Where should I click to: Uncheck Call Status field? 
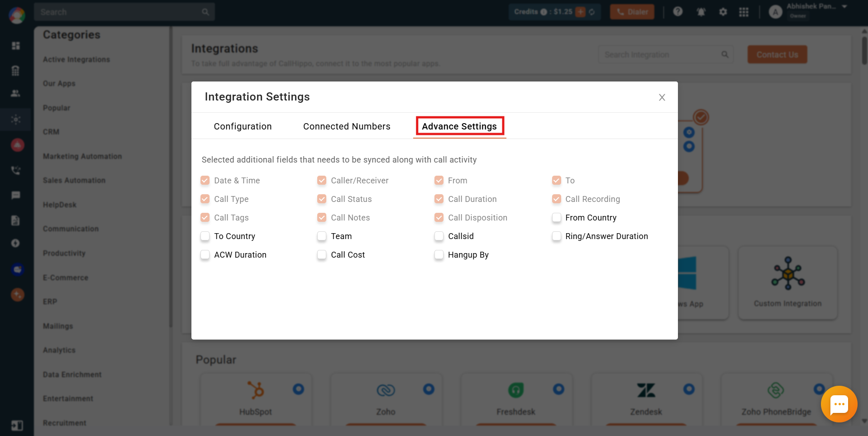click(x=322, y=199)
